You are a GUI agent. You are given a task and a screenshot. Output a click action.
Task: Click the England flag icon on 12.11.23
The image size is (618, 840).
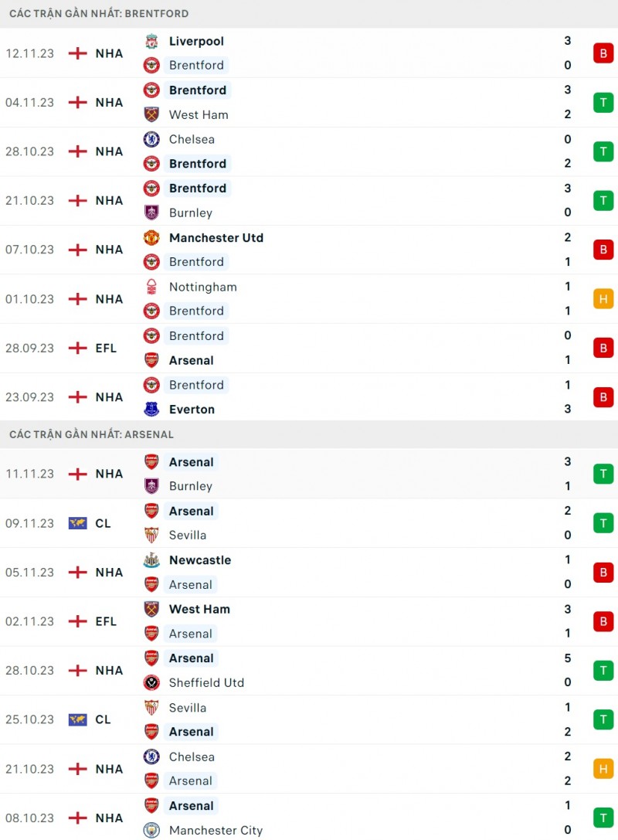[77, 53]
